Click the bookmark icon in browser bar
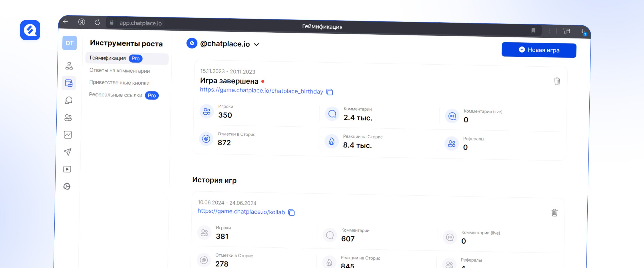 pos(533,30)
